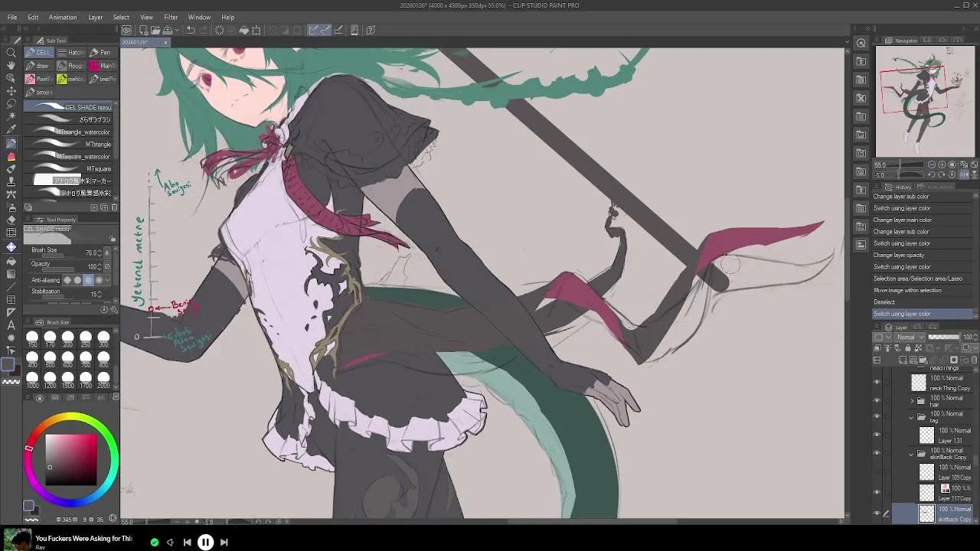
Task: Click the Fill command bar icon
Action: click(244, 31)
